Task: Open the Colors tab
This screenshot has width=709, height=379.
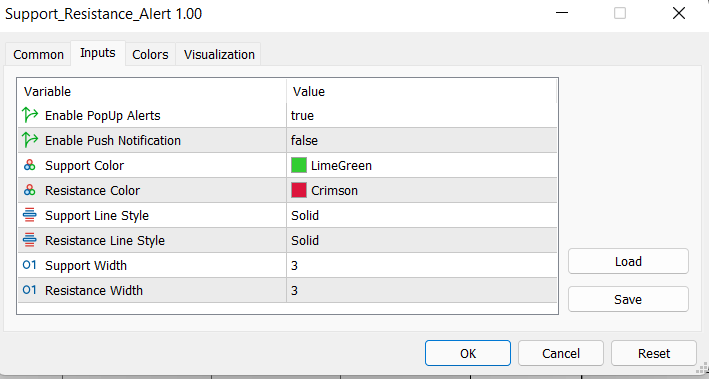Action: [x=150, y=54]
